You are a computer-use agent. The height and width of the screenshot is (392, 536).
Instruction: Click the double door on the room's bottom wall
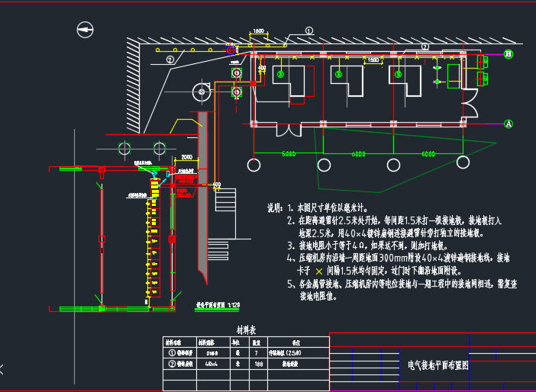[x=289, y=130]
